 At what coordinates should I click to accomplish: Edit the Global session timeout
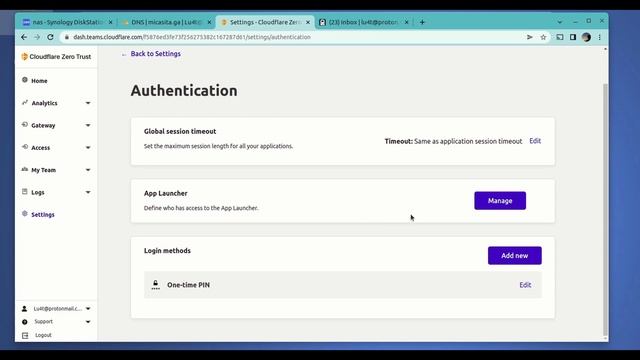click(535, 141)
